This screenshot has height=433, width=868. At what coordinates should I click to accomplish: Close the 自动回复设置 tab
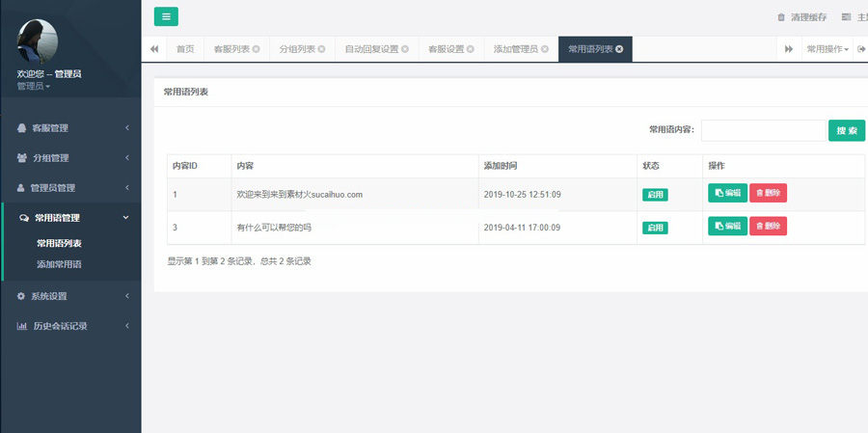[x=405, y=49]
